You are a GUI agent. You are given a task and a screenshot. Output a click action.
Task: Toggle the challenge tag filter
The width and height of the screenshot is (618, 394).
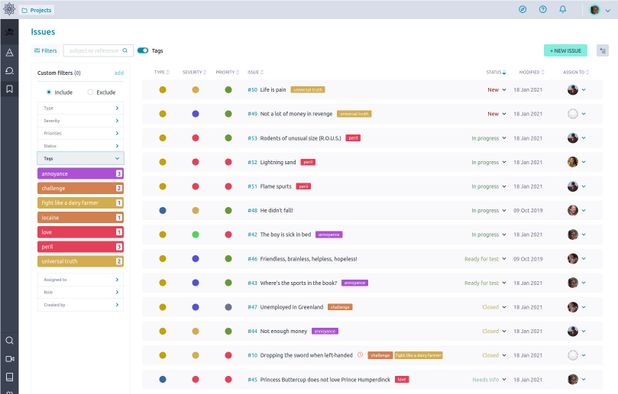click(x=80, y=188)
